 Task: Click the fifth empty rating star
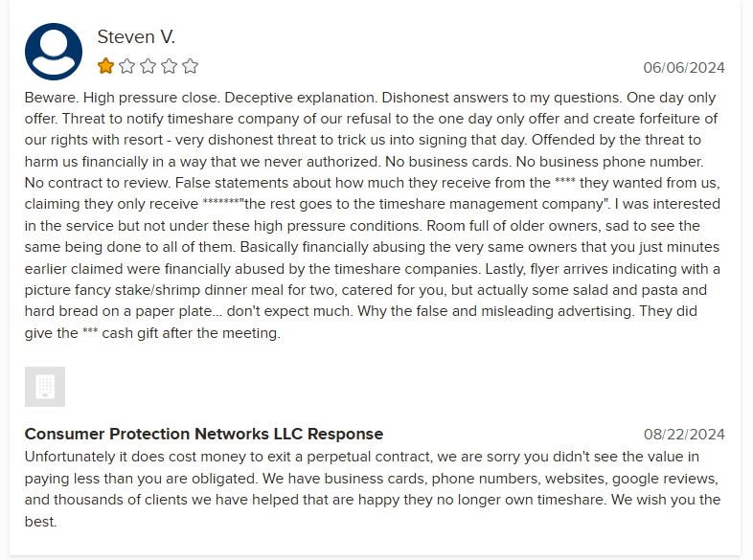pyautogui.click(x=190, y=66)
